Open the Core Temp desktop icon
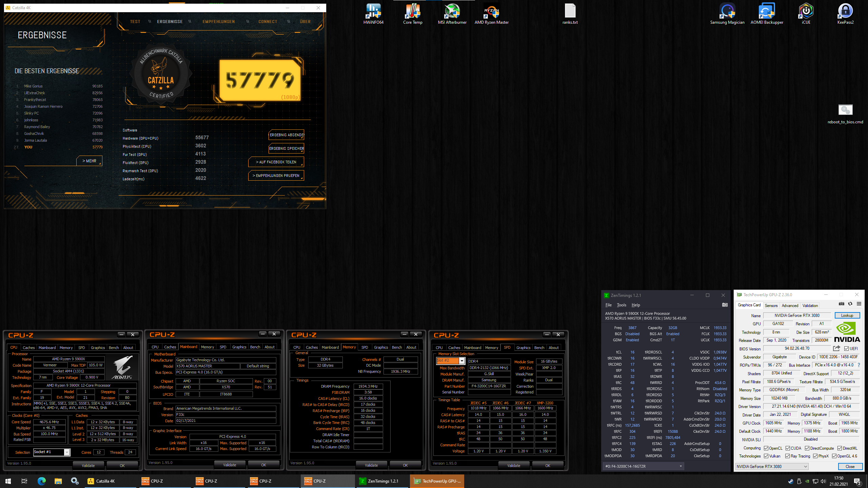 (413, 14)
